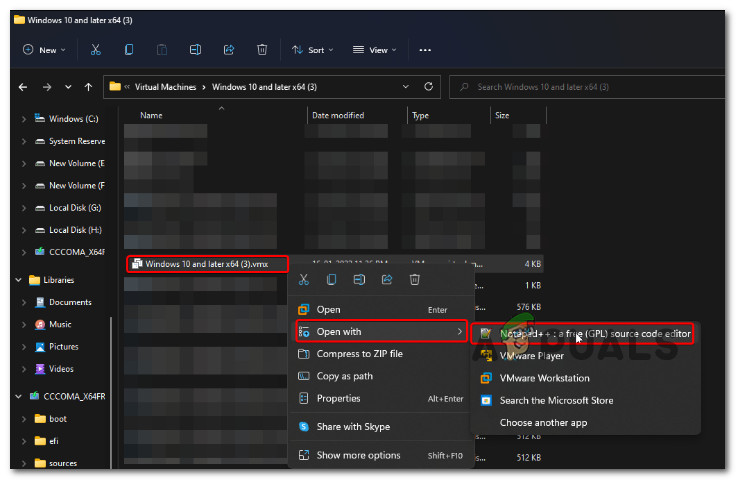
Task: Click the Delete trash icon in the top toolbar
Action: click(x=262, y=49)
